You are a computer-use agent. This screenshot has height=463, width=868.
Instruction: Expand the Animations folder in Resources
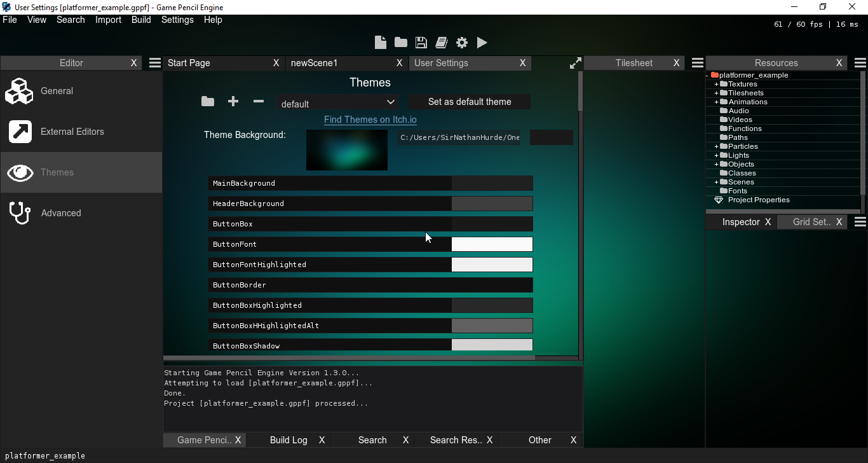[716, 102]
